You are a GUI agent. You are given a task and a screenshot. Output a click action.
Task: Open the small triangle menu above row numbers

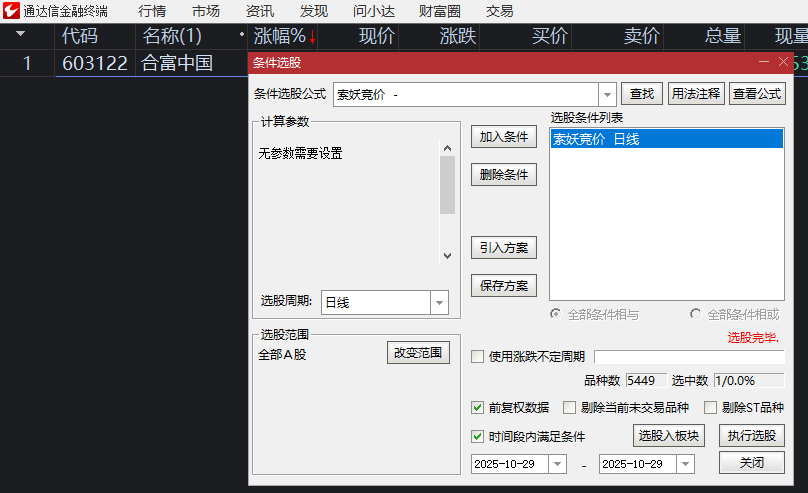pyautogui.click(x=21, y=34)
